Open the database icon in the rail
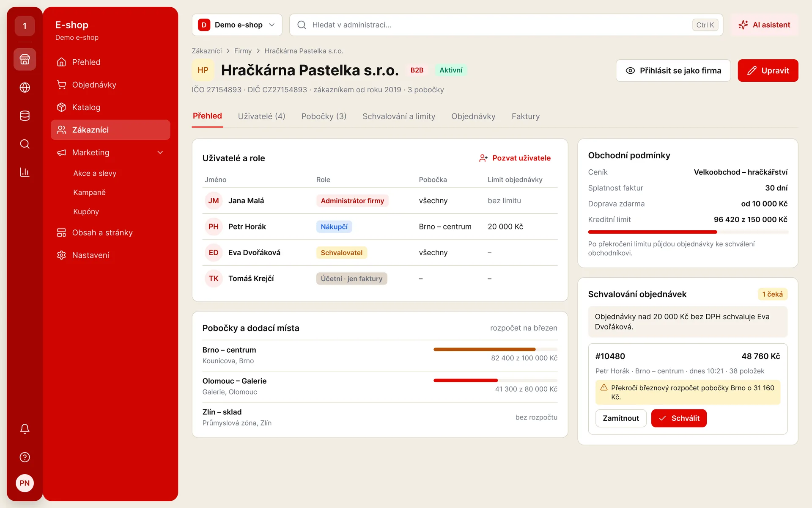This screenshot has width=812, height=508. pos(25,116)
